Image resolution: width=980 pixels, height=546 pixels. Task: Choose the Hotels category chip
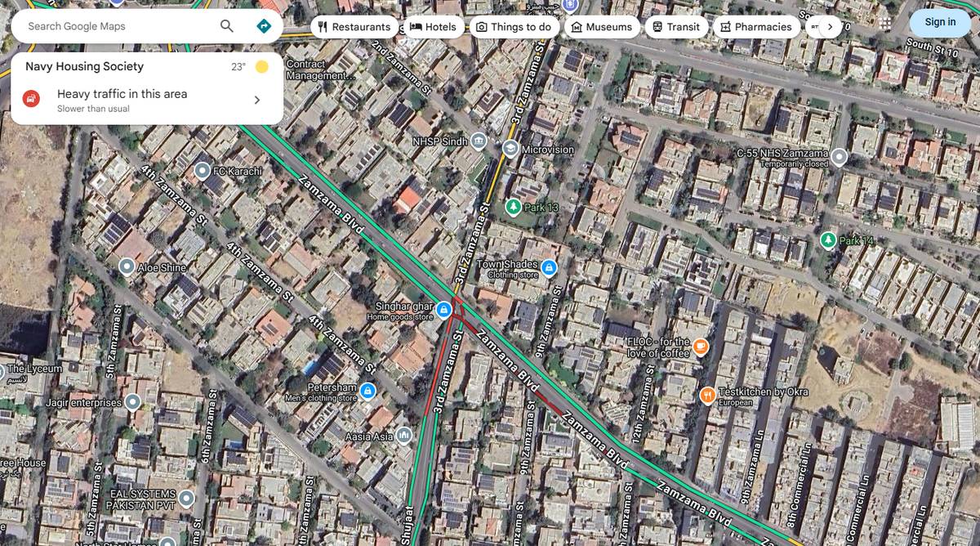click(433, 27)
